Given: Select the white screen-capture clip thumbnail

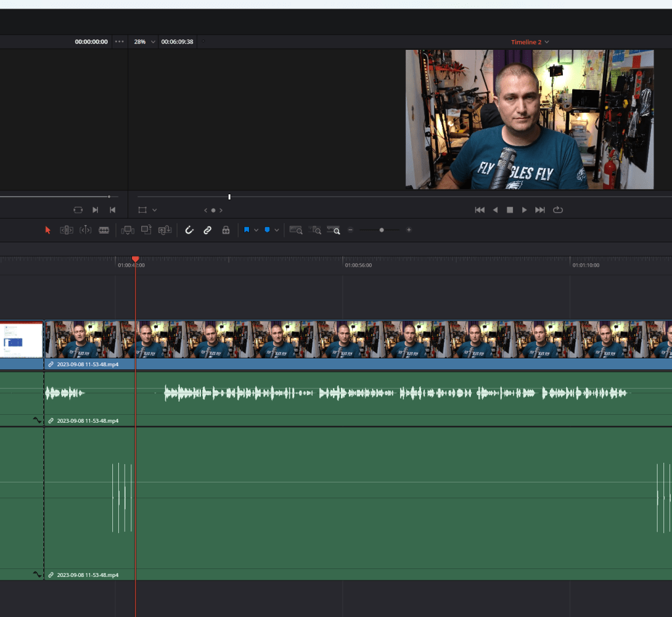Looking at the screenshot, I should [22, 341].
